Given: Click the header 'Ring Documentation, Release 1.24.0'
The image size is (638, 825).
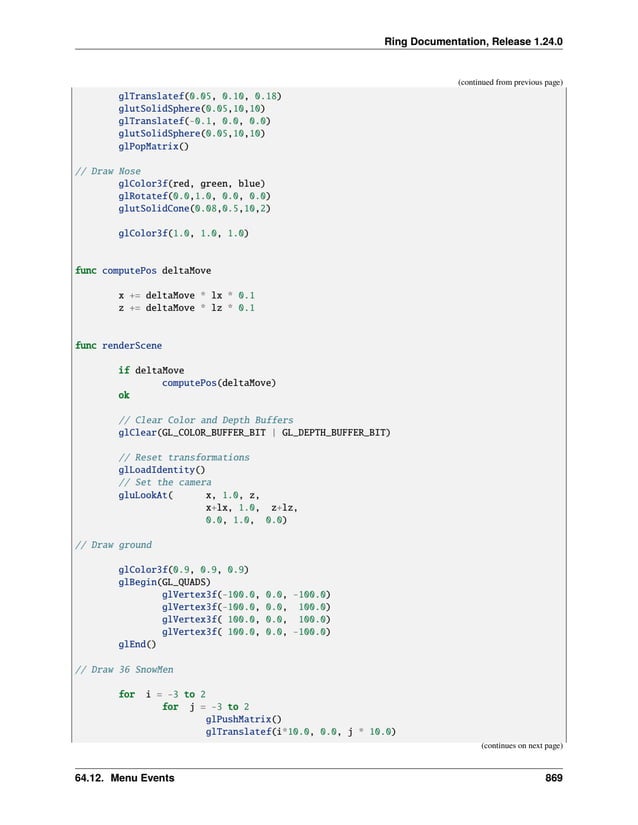Looking at the screenshot, I should (x=473, y=42).
